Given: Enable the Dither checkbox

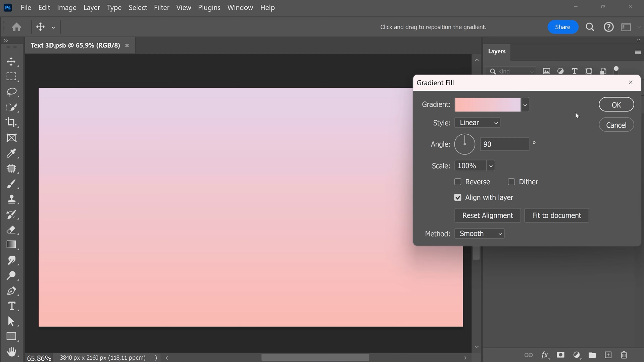Looking at the screenshot, I should point(511,182).
